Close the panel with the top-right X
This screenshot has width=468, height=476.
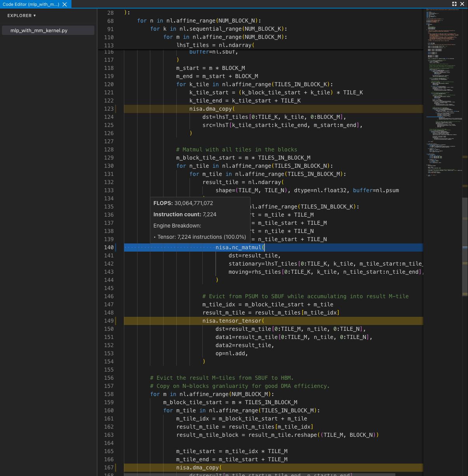tap(462, 4)
